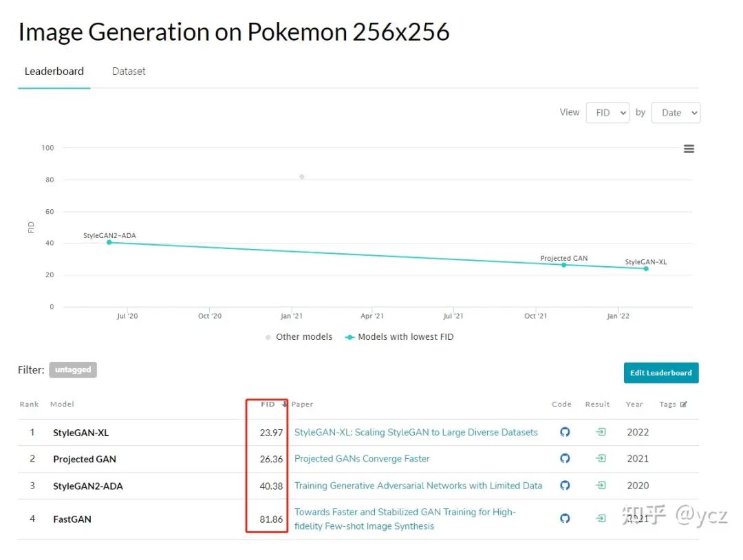
Task: Click the gray other-model chart point
Action: coord(302,177)
